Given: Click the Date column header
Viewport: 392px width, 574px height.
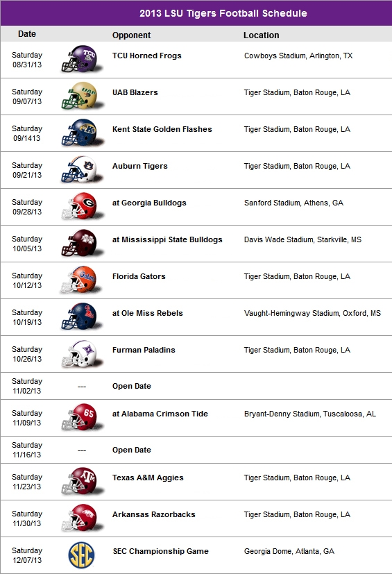Looking at the screenshot, I should tap(27, 34).
